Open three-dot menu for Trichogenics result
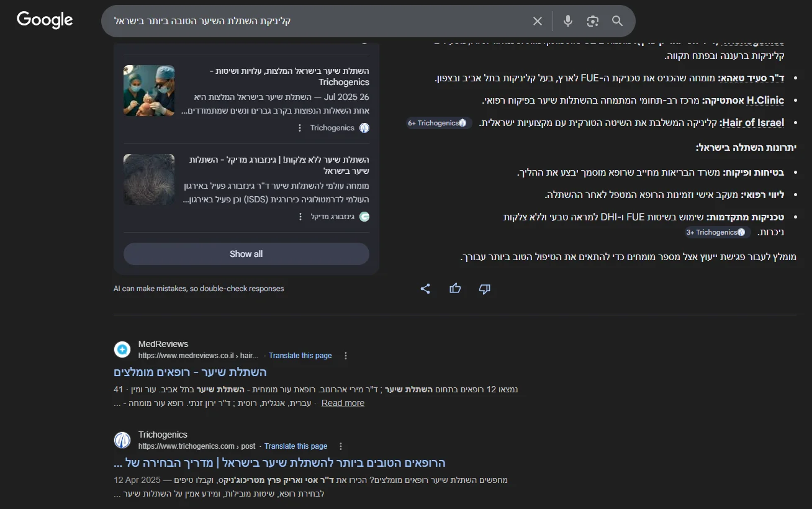The width and height of the screenshot is (812, 509). click(x=341, y=446)
